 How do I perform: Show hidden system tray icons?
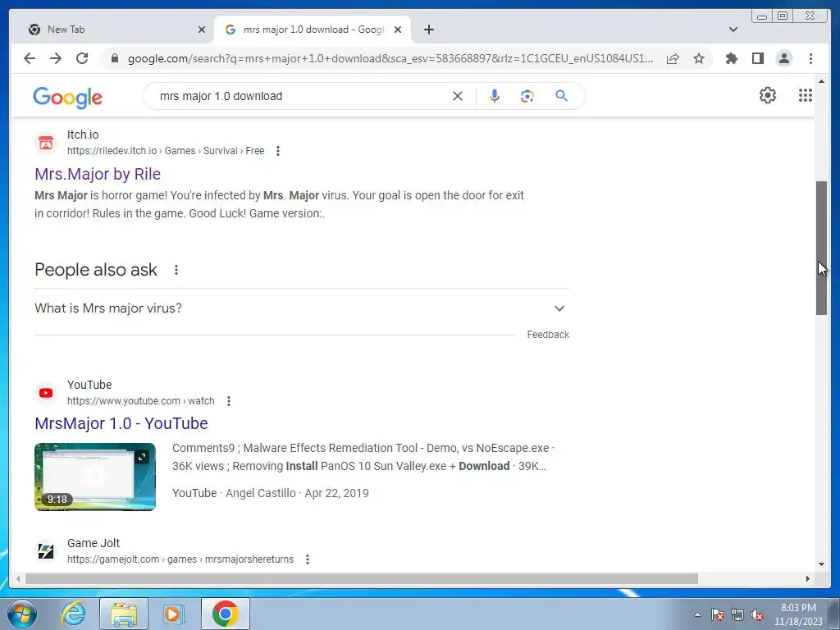click(x=697, y=614)
